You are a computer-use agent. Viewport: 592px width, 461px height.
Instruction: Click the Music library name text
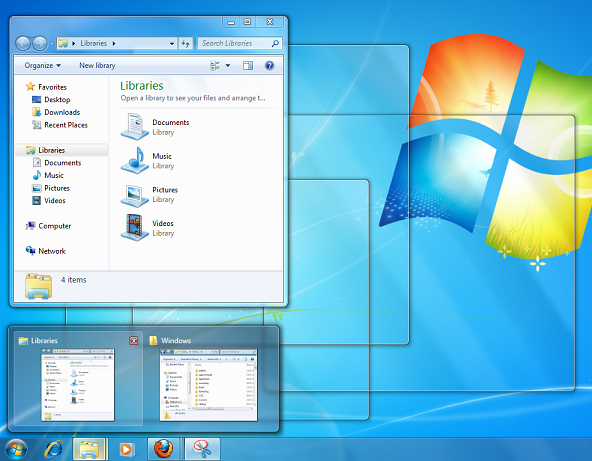162,156
